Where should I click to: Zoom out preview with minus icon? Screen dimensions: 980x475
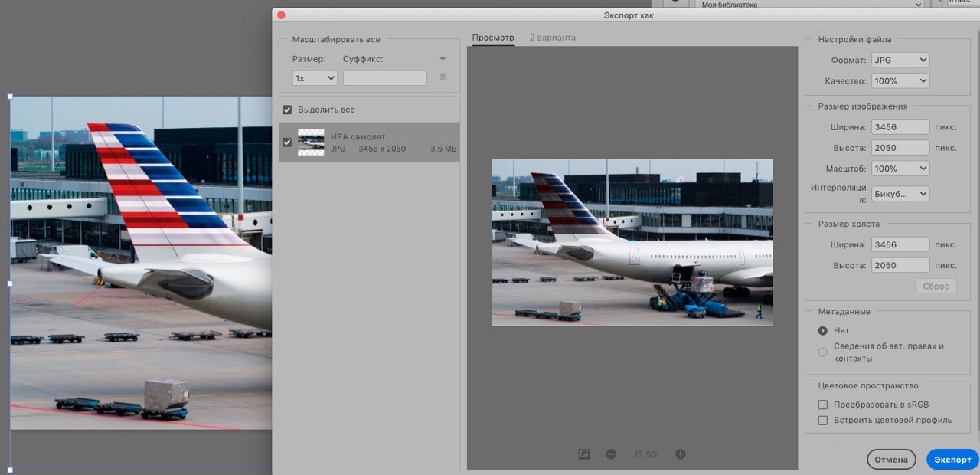tap(611, 454)
